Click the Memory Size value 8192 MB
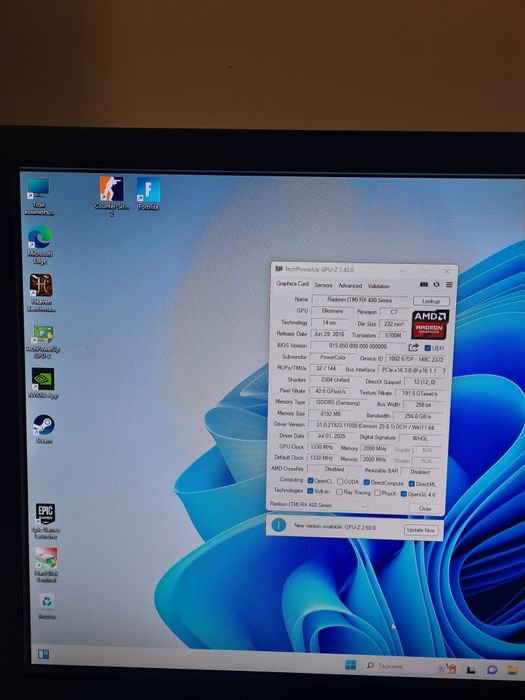525x700 pixels. click(330, 414)
